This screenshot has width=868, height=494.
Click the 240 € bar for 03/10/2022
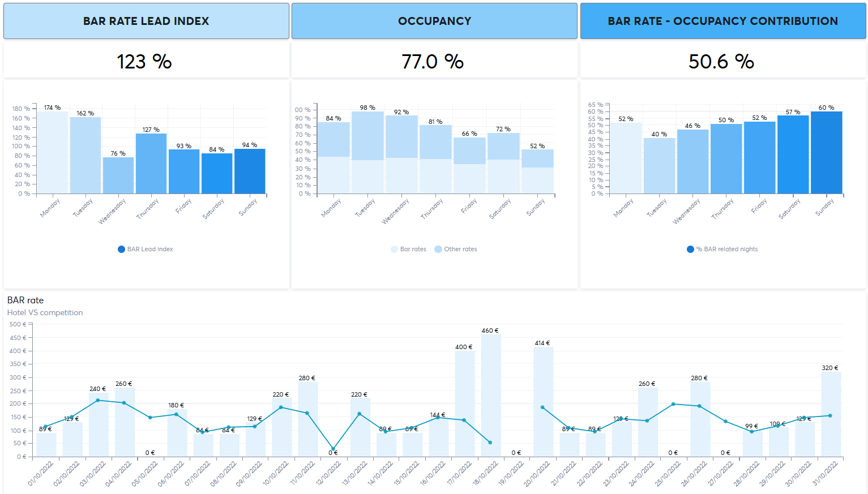99,425
